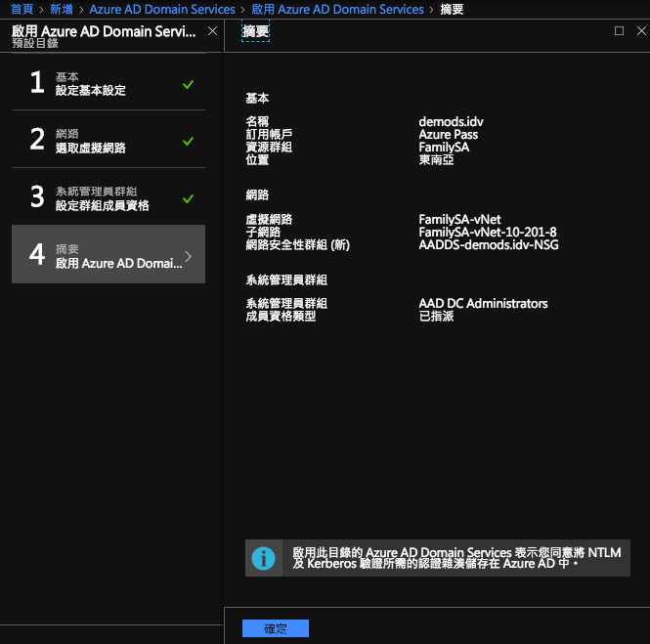Click 已指派 membership type value
Image resolution: width=650 pixels, height=644 pixels.
(x=436, y=317)
